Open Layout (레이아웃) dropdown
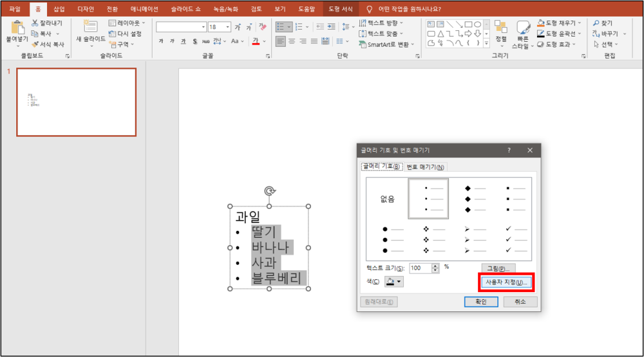The height and width of the screenshot is (357, 644). (x=127, y=23)
